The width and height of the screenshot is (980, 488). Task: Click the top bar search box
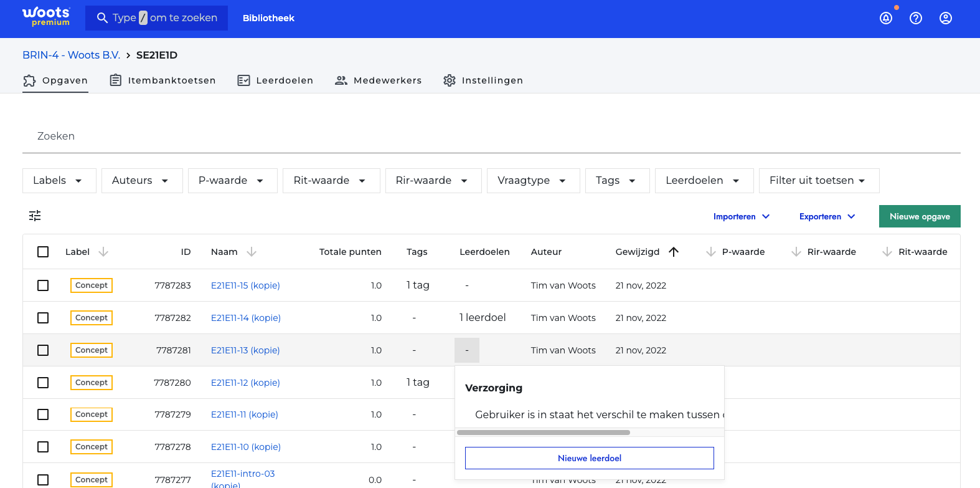(156, 18)
